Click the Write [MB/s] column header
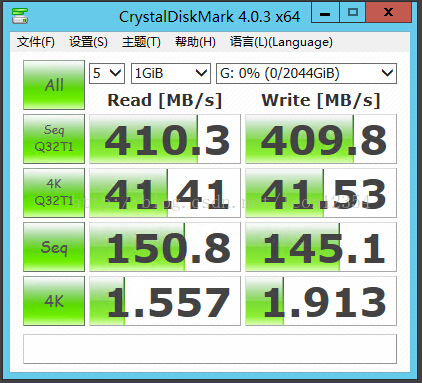This screenshot has width=422, height=383. [321, 100]
